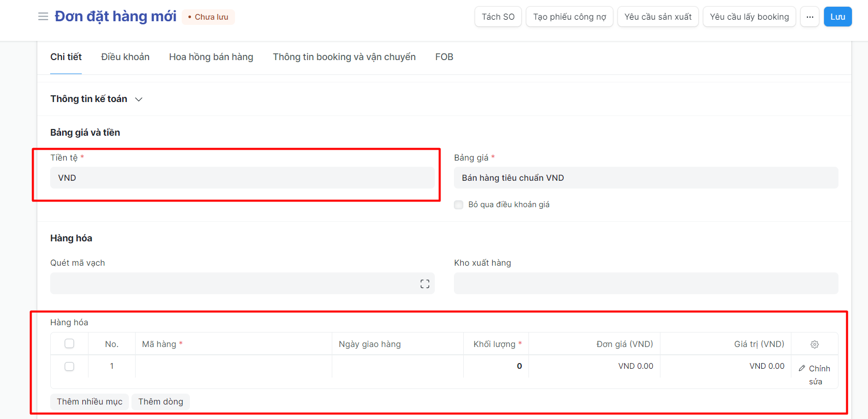
Task: Open the Kho xuất hàng warehouse field
Action: point(645,284)
